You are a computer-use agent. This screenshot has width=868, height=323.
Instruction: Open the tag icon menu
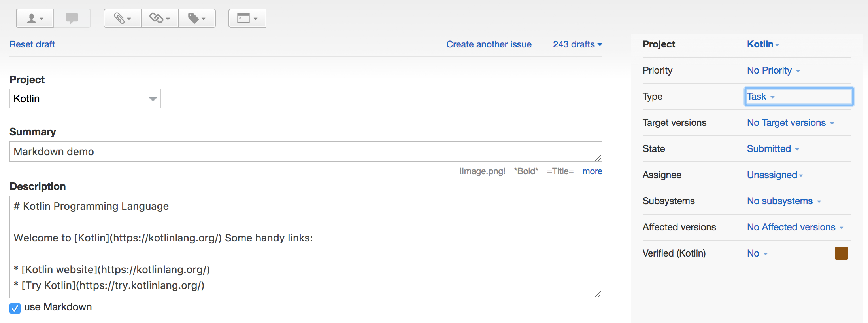point(196,18)
